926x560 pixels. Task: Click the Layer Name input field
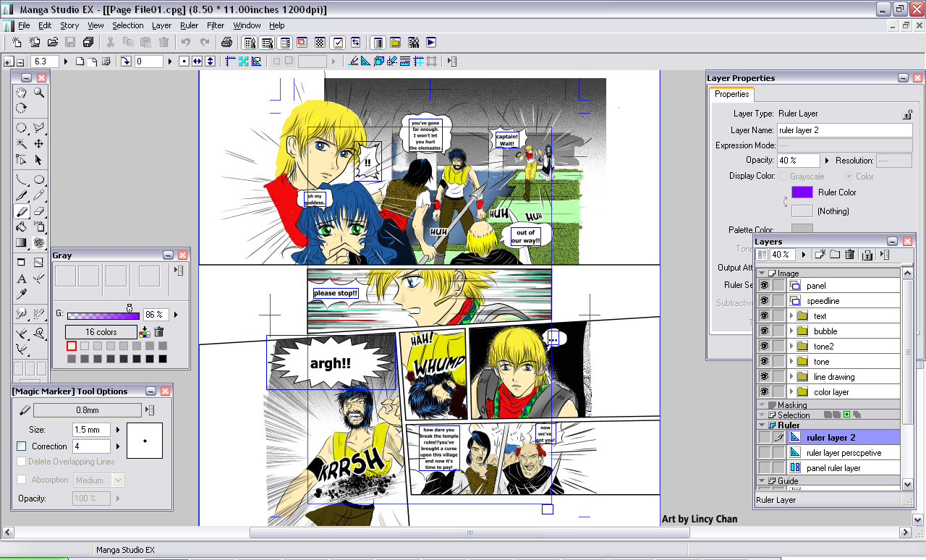tap(845, 130)
